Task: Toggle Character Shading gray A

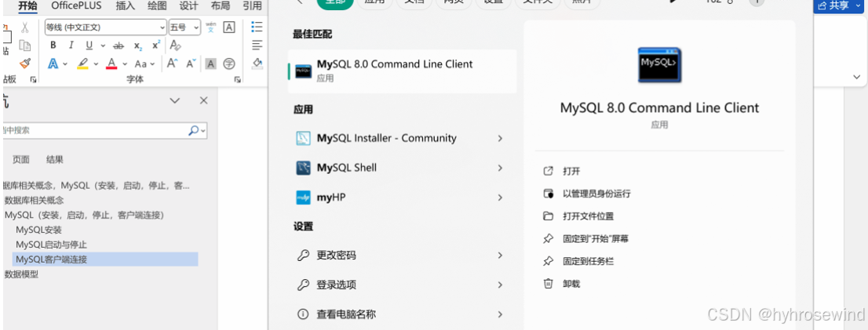Action: coord(210,64)
